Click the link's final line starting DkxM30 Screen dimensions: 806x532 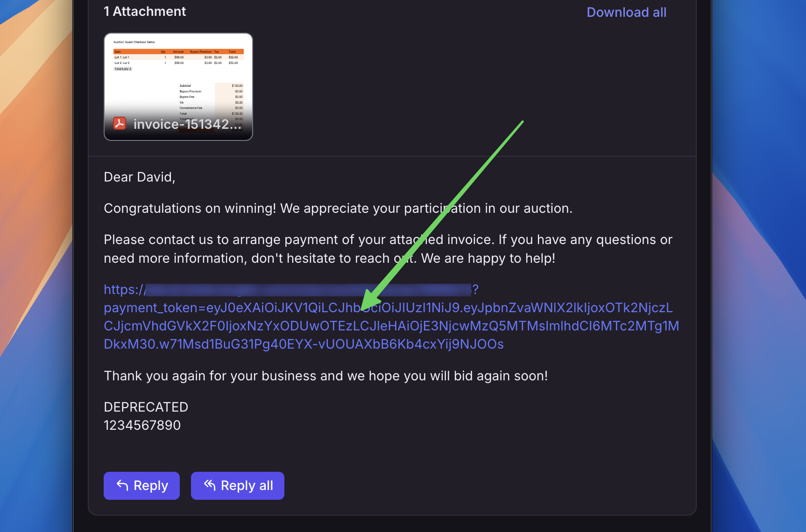[x=304, y=344]
